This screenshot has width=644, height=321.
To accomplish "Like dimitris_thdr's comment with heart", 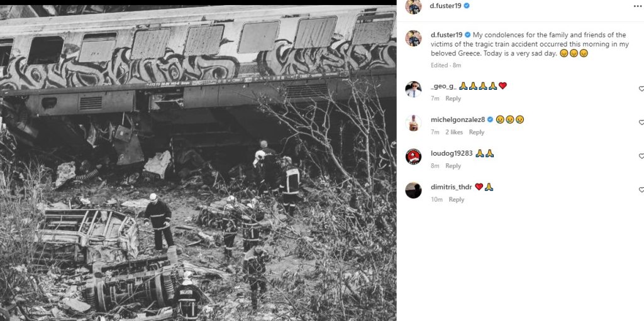I will click(641, 190).
